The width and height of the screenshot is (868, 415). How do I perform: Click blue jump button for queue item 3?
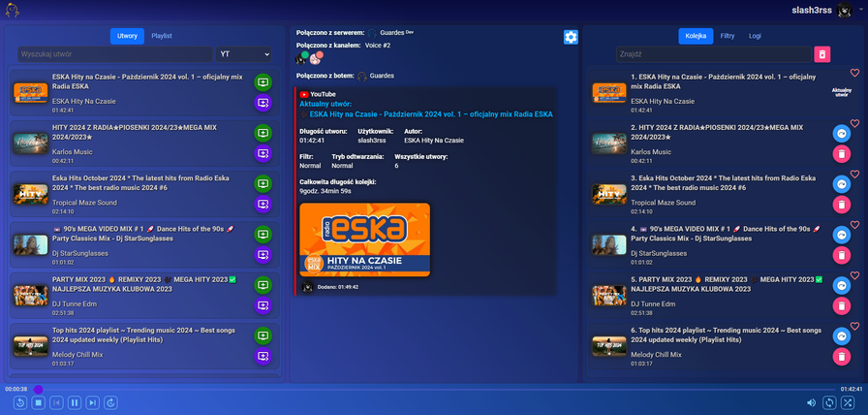coord(842,184)
